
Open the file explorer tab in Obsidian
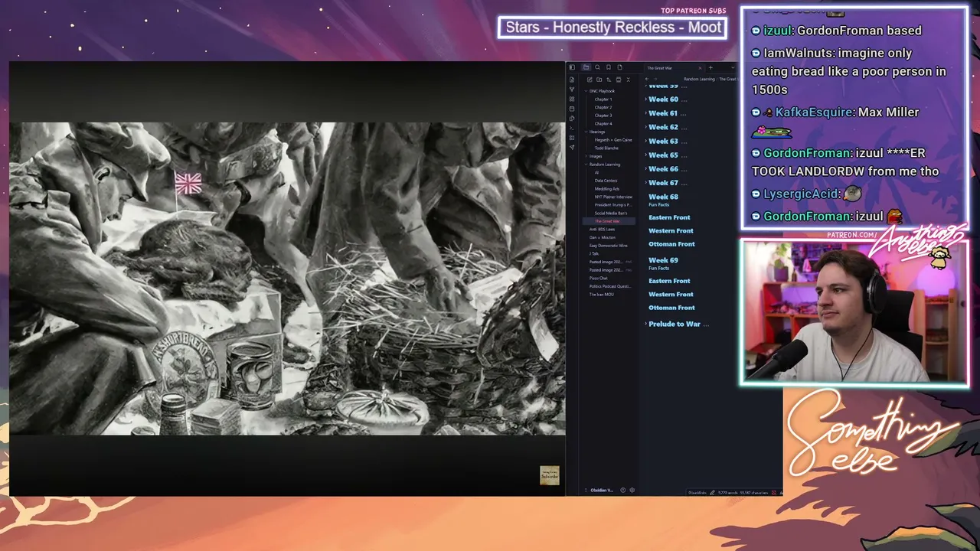pyautogui.click(x=586, y=67)
